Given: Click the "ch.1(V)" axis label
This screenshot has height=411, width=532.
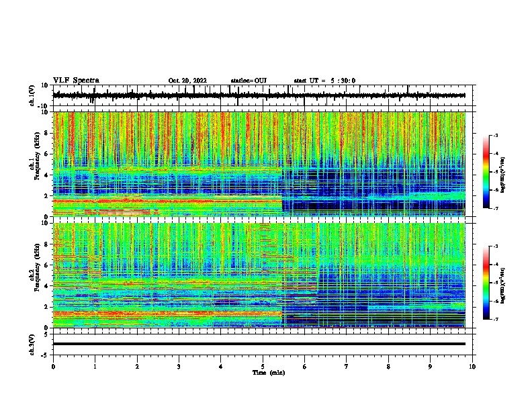Looking at the screenshot, I should 32,95.
